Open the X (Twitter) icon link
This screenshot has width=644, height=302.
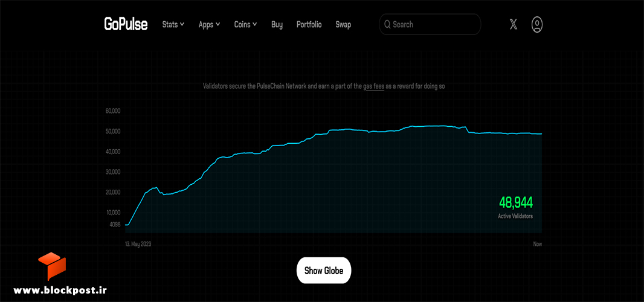[514, 25]
